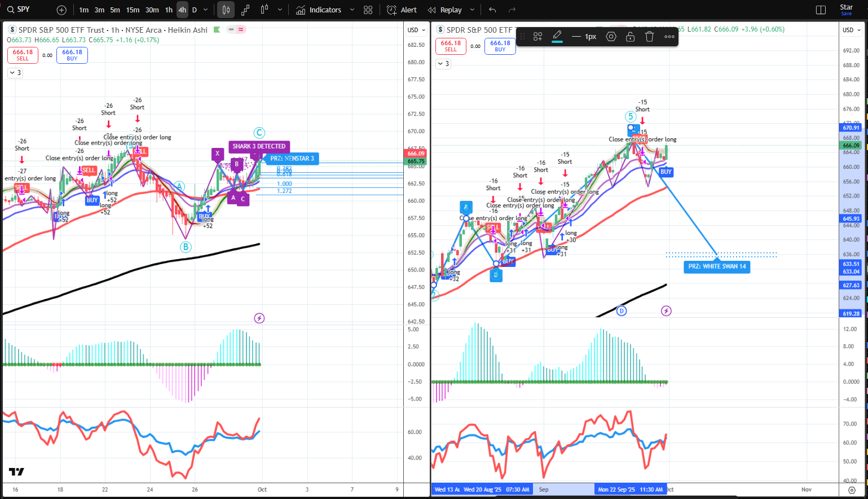Screen dimensions: 868x499
Task: Open the right chart USD currency dropdown
Action: click(852, 30)
